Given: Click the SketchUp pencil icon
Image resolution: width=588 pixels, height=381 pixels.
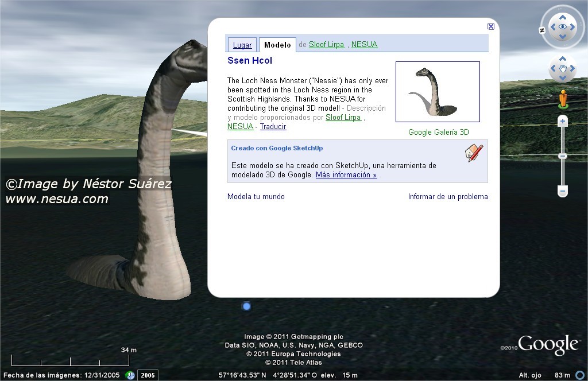Looking at the screenshot, I should [x=474, y=153].
